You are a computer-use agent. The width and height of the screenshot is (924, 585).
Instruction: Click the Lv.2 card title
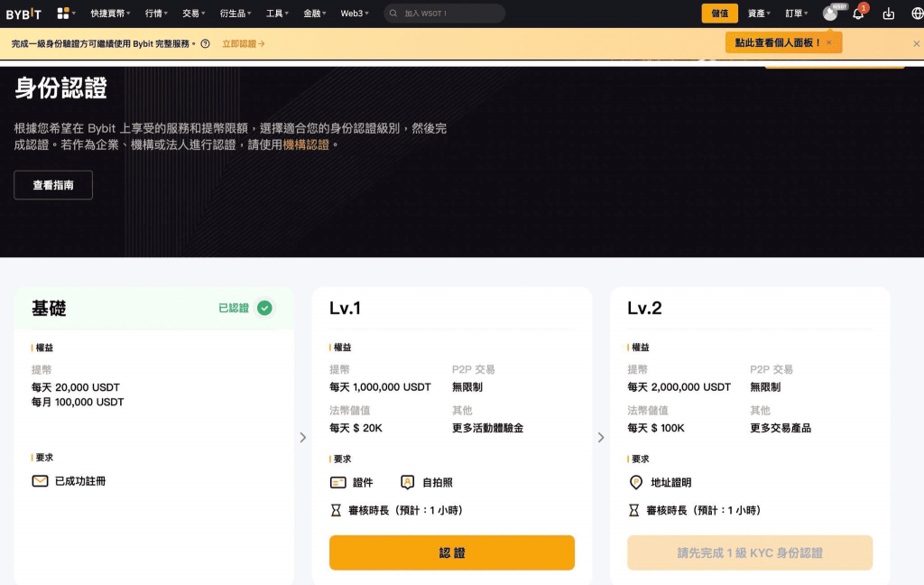tap(644, 308)
